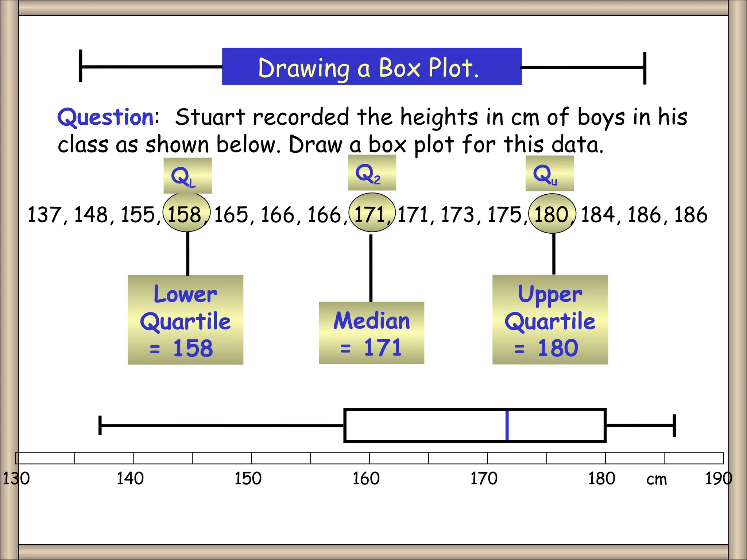The height and width of the screenshot is (560, 747).
Task: Select the QL label box
Action: click(187, 175)
